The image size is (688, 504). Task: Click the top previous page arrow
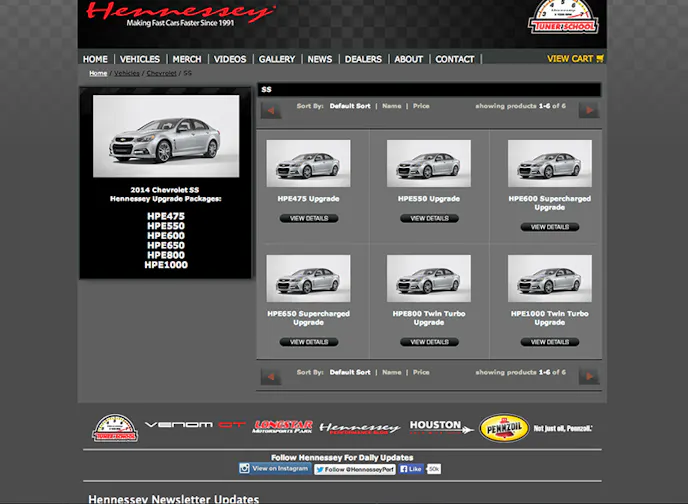click(x=270, y=109)
